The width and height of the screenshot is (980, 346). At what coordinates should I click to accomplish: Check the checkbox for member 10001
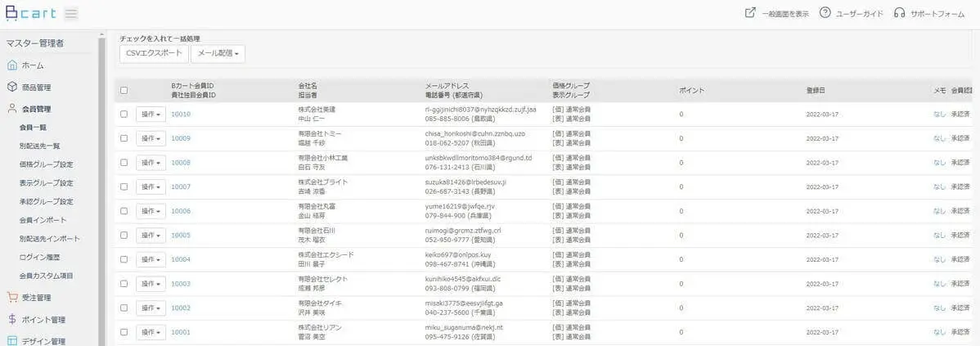pos(124,331)
